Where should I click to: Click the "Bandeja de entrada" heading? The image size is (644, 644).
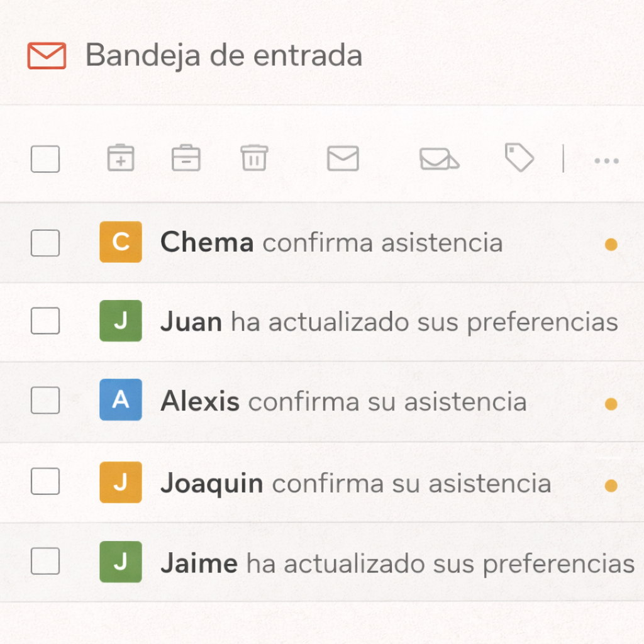pyautogui.click(x=225, y=55)
